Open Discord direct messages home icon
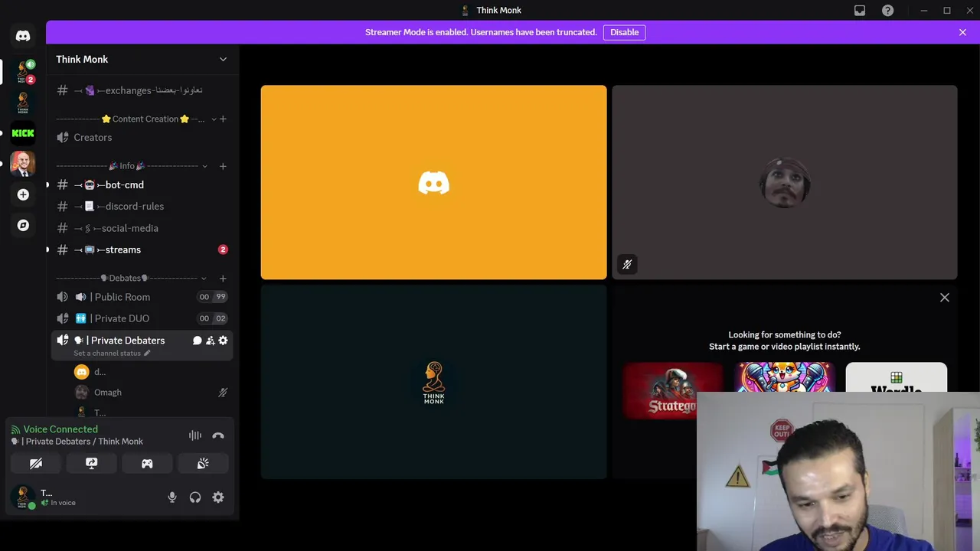The width and height of the screenshot is (980, 551). tap(23, 36)
